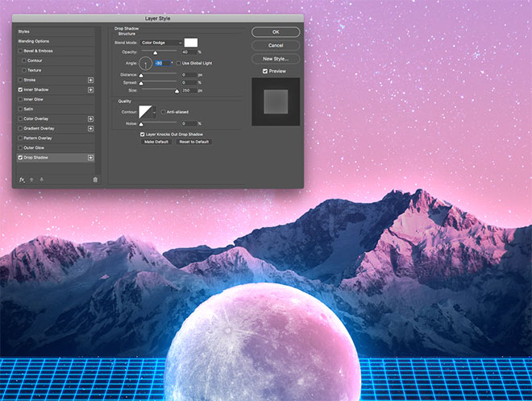
Task: Click the Noise slider handle
Action: point(141,124)
